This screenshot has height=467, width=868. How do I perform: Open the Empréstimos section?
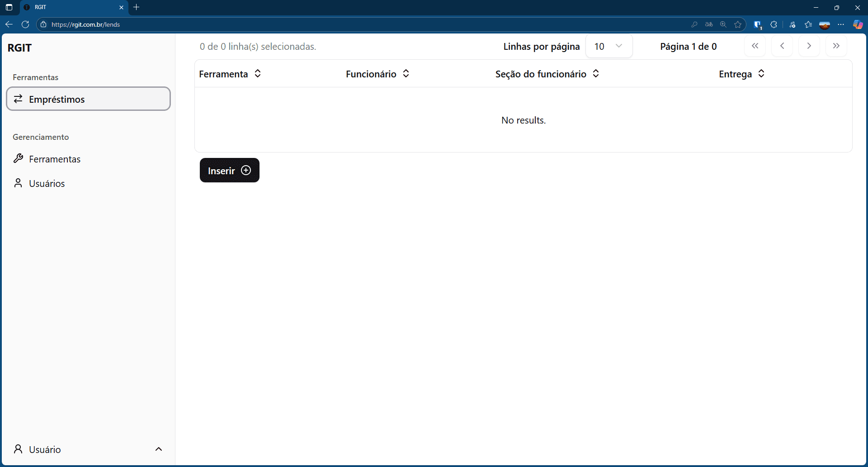(88, 99)
